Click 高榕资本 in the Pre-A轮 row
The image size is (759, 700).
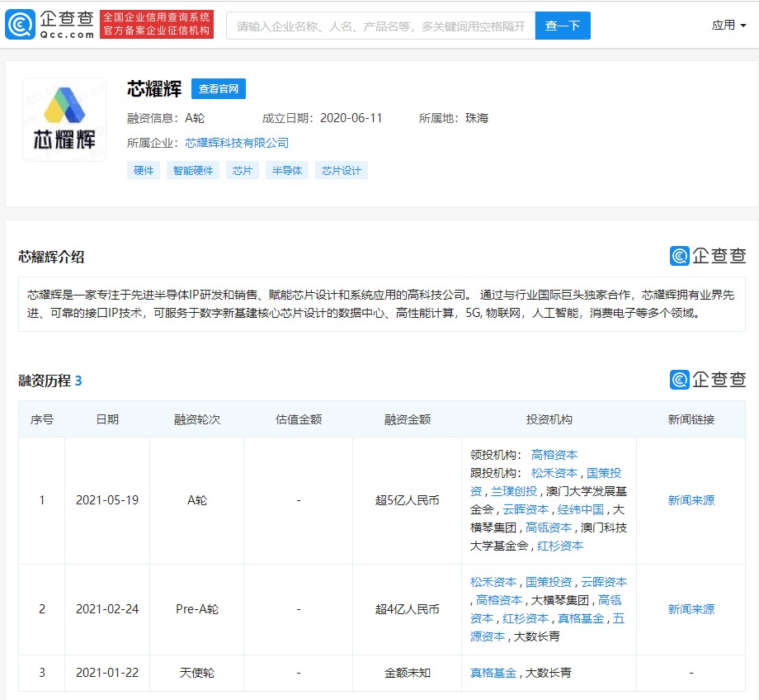point(499,600)
